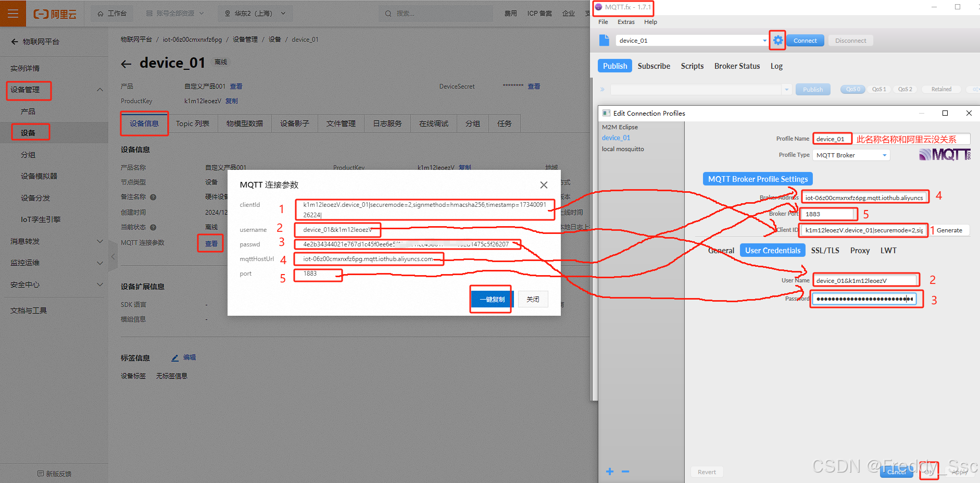
Task: Open the Aliyun hamburger menu
Action: (13, 14)
